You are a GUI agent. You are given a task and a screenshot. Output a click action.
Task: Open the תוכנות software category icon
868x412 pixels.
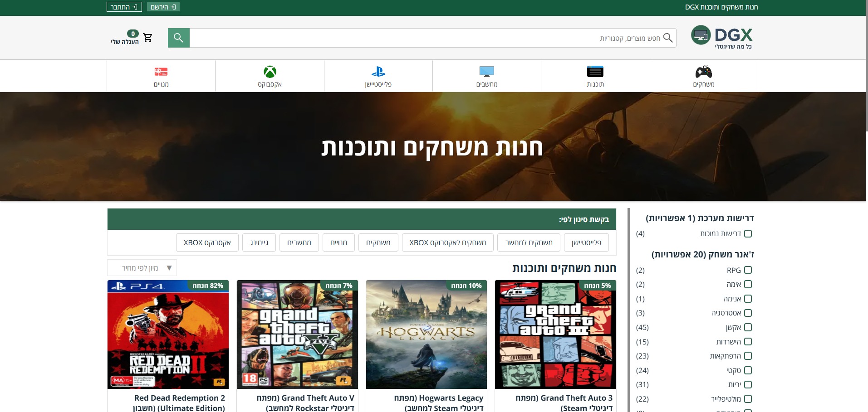pyautogui.click(x=595, y=72)
